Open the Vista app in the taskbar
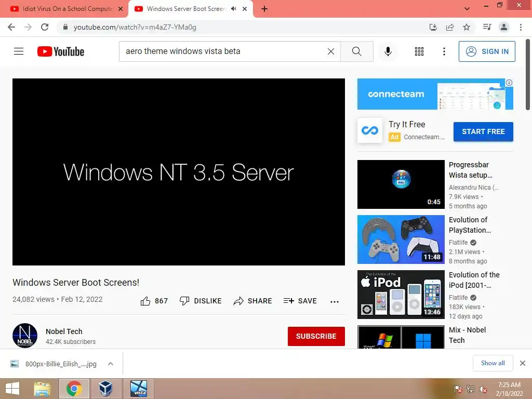Screen dimensions: 532x399 pos(139,389)
